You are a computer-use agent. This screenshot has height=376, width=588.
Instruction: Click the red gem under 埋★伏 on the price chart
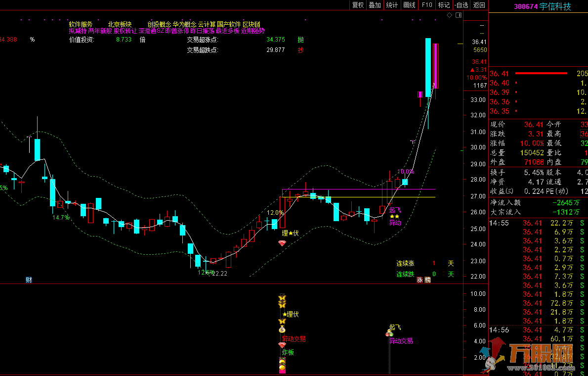282,243
